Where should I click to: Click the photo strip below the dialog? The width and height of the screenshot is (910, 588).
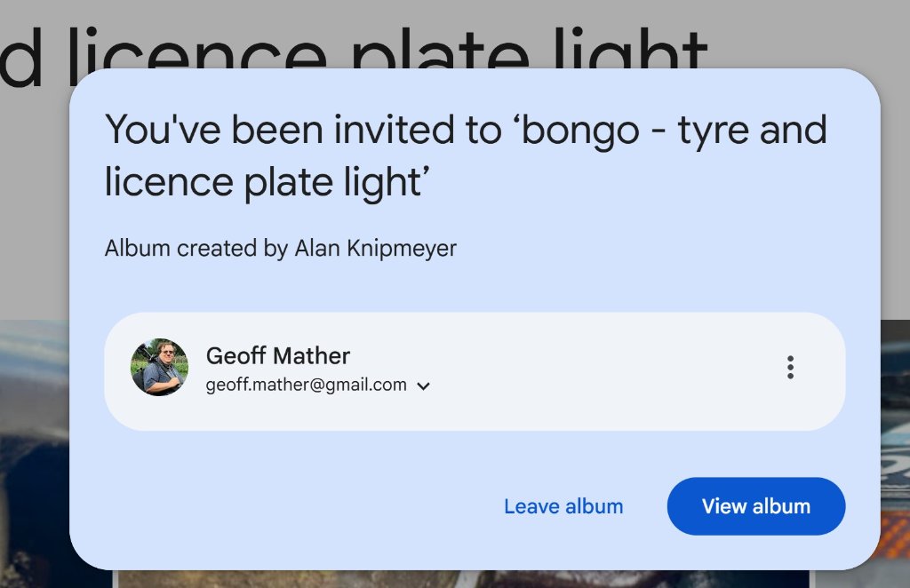pyautogui.click(x=462, y=579)
